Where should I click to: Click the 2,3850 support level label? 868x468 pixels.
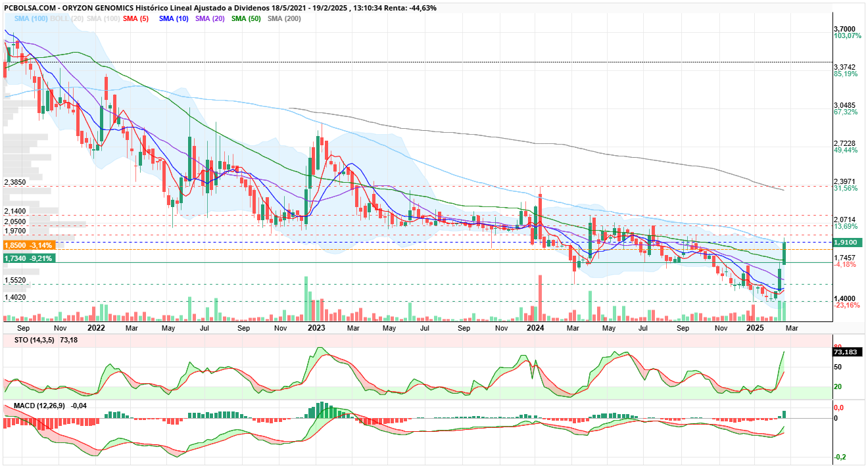[x=14, y=181]
